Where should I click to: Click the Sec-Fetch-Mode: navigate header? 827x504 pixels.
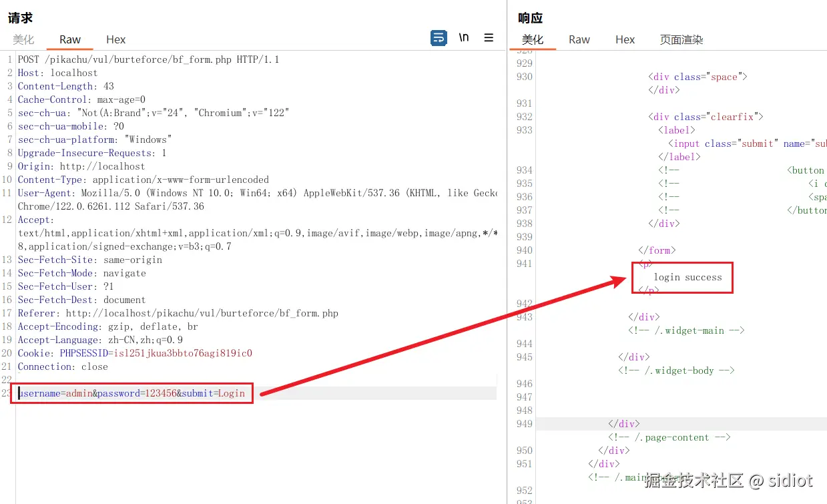pyautogui.click(x=82, y=273)
